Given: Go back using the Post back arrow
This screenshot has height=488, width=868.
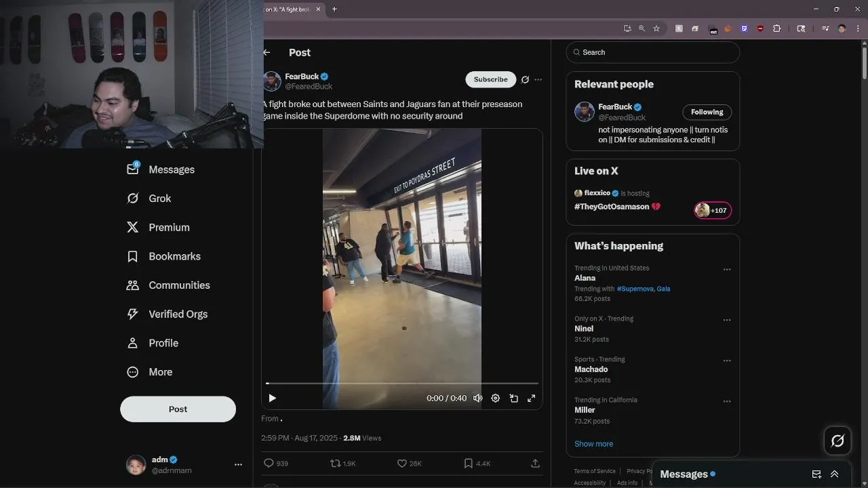Looking at the screenshot, I should click(x=267, y=52).
